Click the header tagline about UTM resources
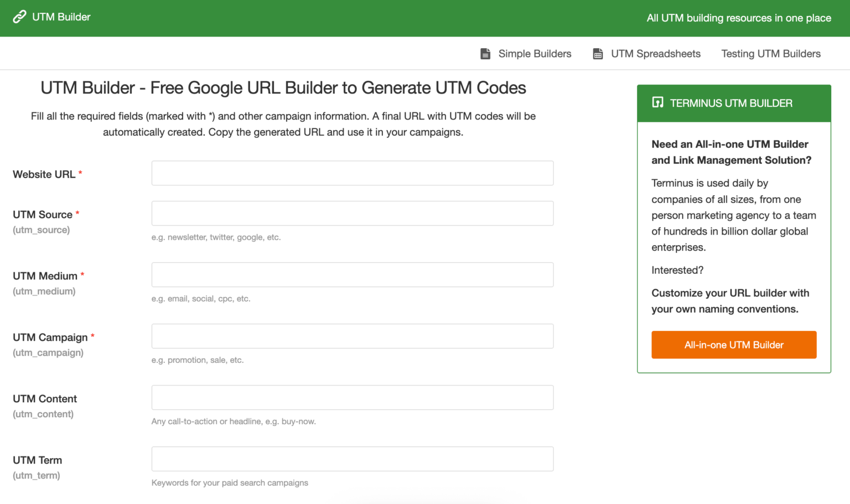850x504 pixels. click(x=738, y=18)
